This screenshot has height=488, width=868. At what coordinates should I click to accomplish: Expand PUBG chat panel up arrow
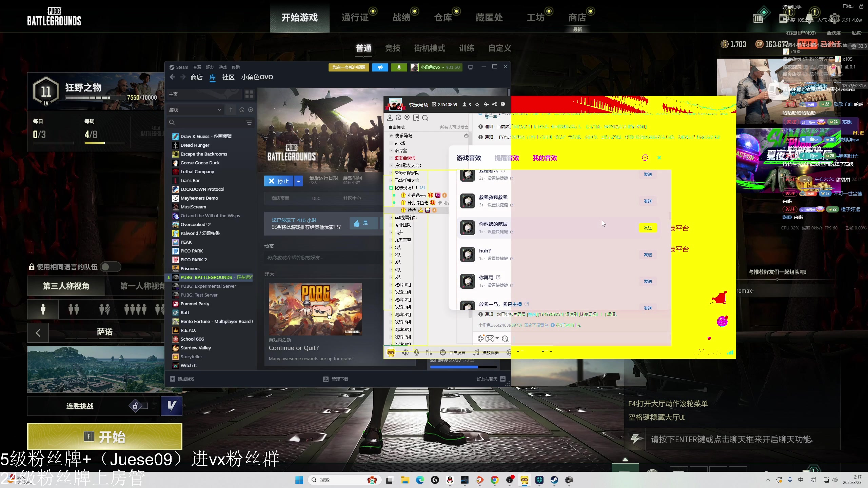point(625,460)
